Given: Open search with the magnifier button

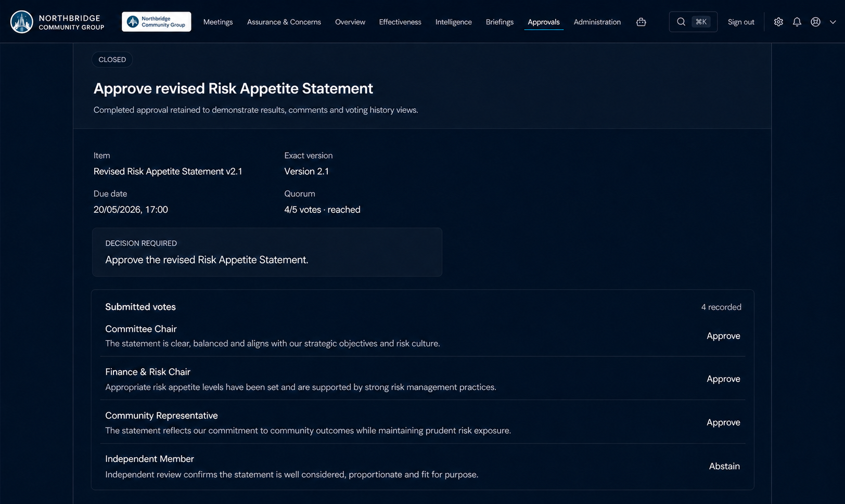Looking at the screenshot, I should pos(681,22).
